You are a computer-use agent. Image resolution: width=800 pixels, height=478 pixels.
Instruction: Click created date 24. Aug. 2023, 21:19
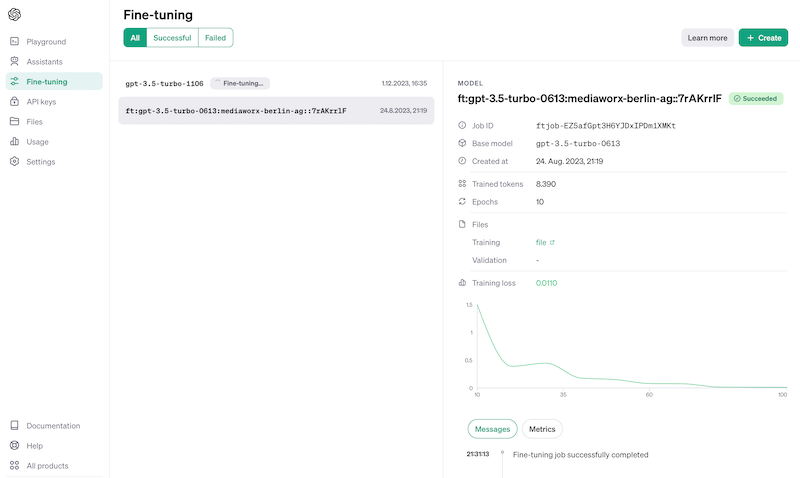click(x=569, y=161)
